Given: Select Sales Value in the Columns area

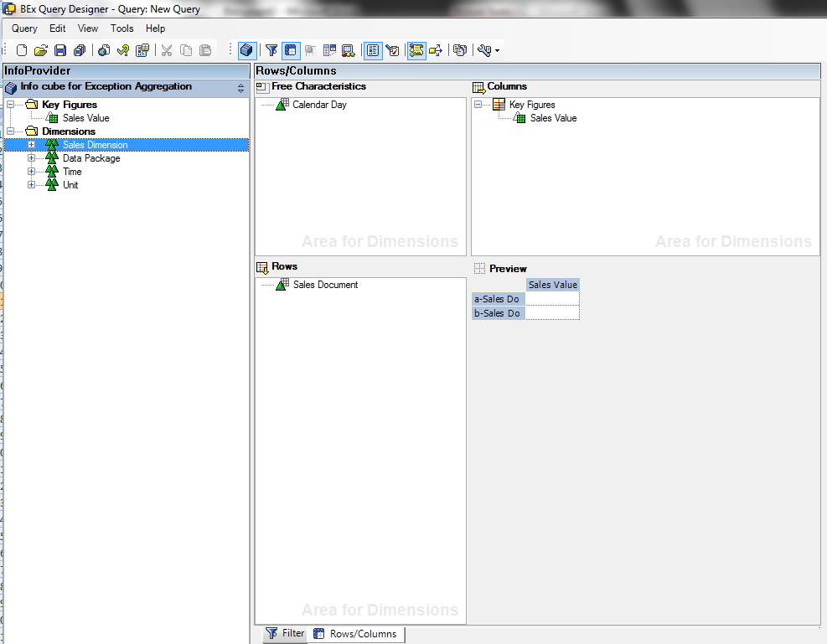Looking at the screenshot, I should 553,118.
